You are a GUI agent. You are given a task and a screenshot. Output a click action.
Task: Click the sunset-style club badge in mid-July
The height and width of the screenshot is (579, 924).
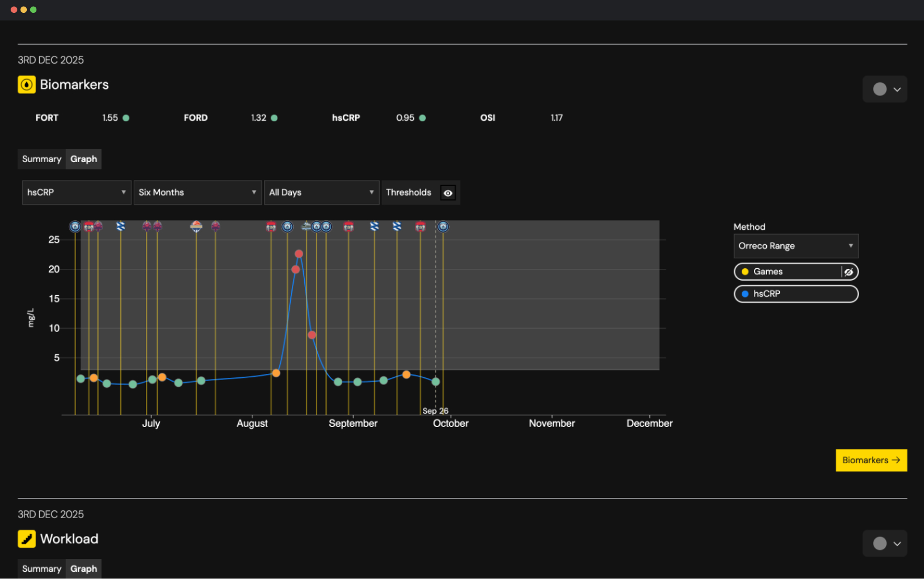click(197, 226)
